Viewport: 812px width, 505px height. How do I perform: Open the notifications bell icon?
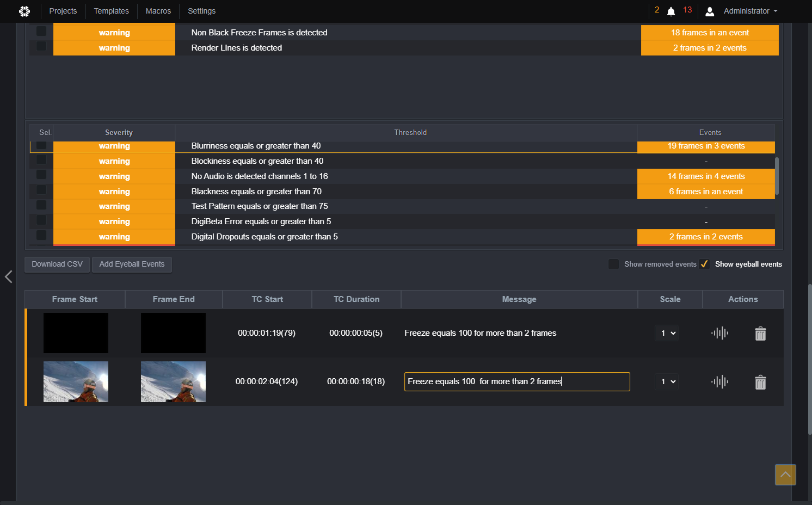671,11
